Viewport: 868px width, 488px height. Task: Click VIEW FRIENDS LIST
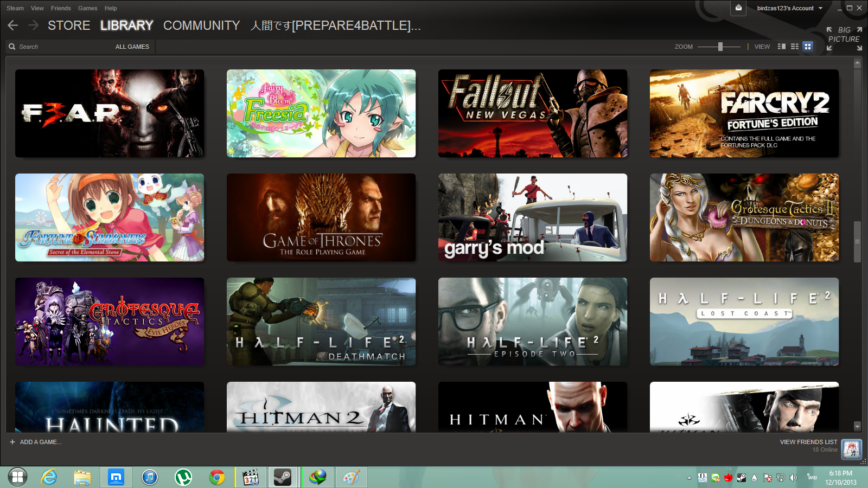(808, 442)
